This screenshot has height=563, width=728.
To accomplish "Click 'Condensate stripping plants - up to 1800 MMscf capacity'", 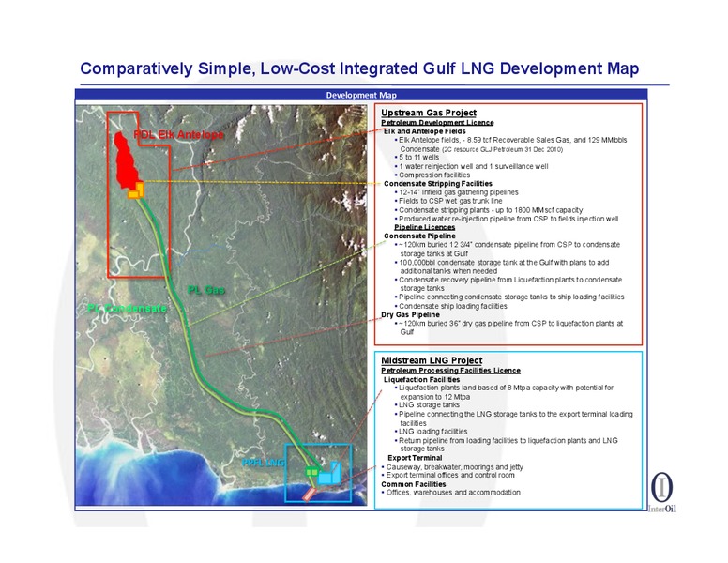I will tap(489, 210).
